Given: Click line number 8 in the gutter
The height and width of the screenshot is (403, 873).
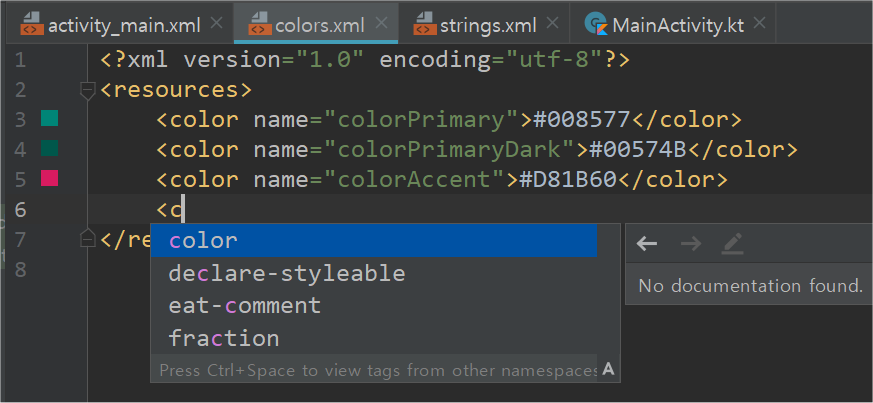Looking at the screenshot, I should 21,270.
